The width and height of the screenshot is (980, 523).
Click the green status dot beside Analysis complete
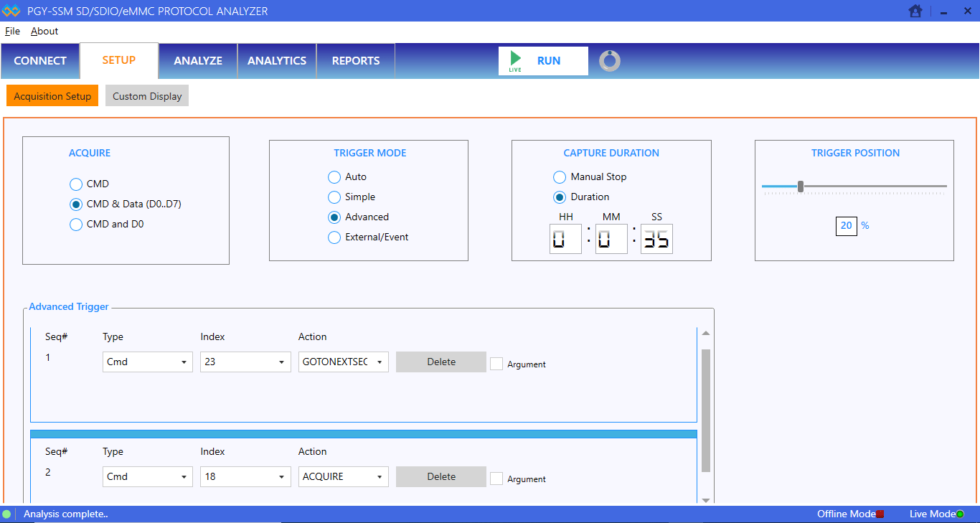tap(6, 514)
